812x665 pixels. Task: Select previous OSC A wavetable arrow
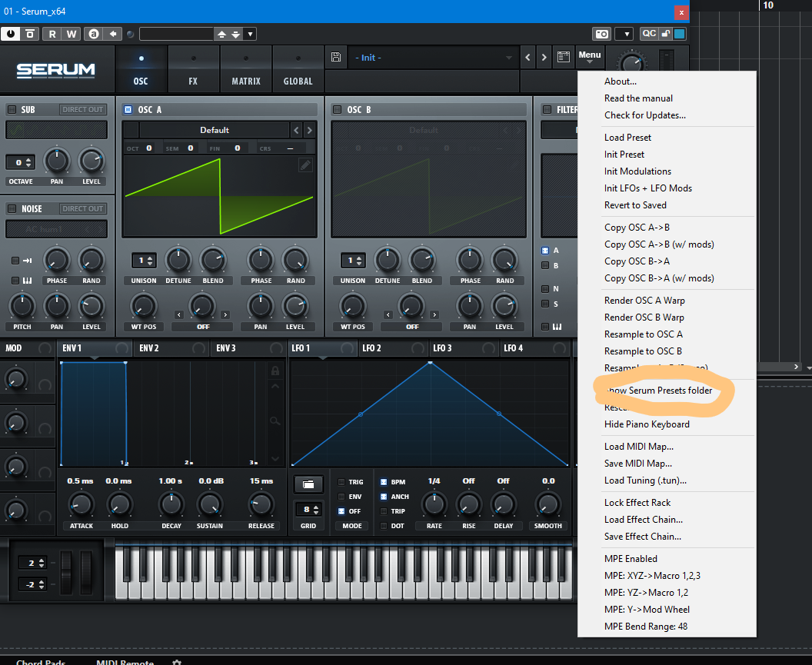coord(296,130)
